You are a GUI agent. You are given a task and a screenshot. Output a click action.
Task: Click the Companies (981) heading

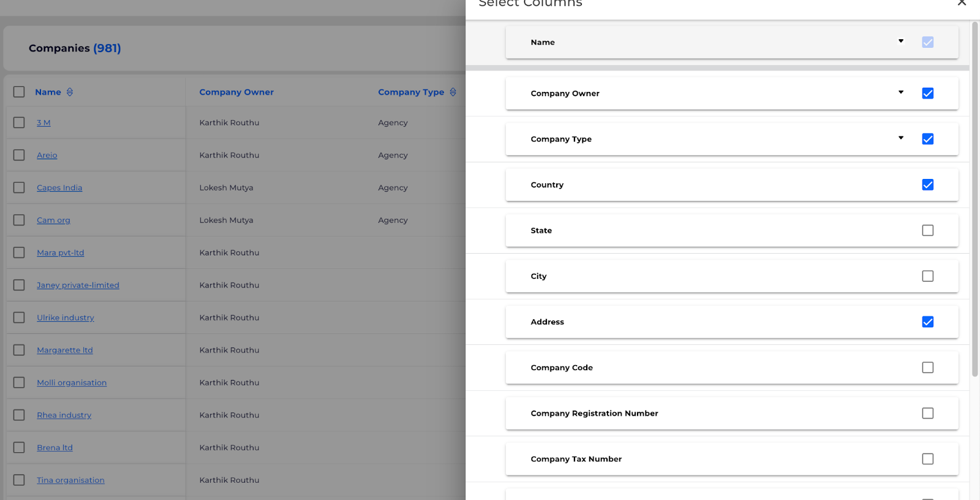pos(75,48)
